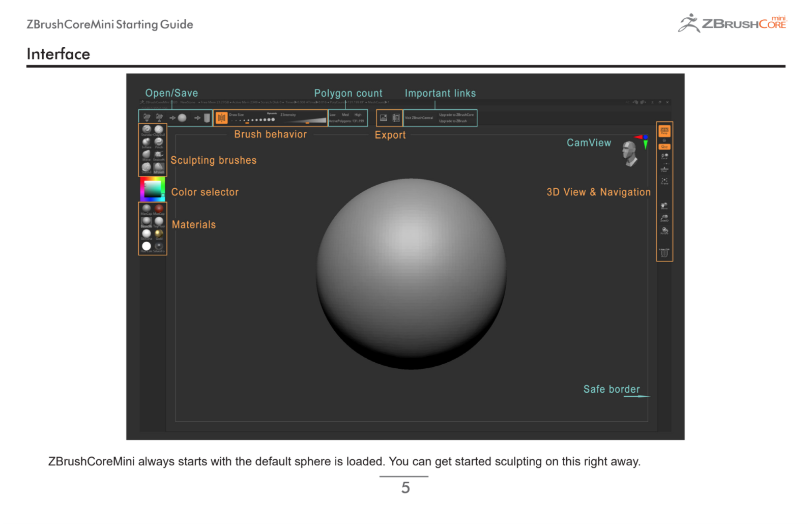The image size is (812, 524).
Task: Apply the ToyPlastic material
Action: point(159,222)
